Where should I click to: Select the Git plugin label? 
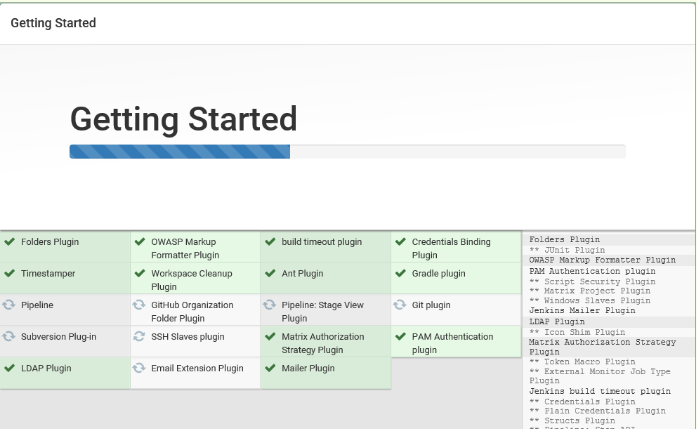(431, 305)
